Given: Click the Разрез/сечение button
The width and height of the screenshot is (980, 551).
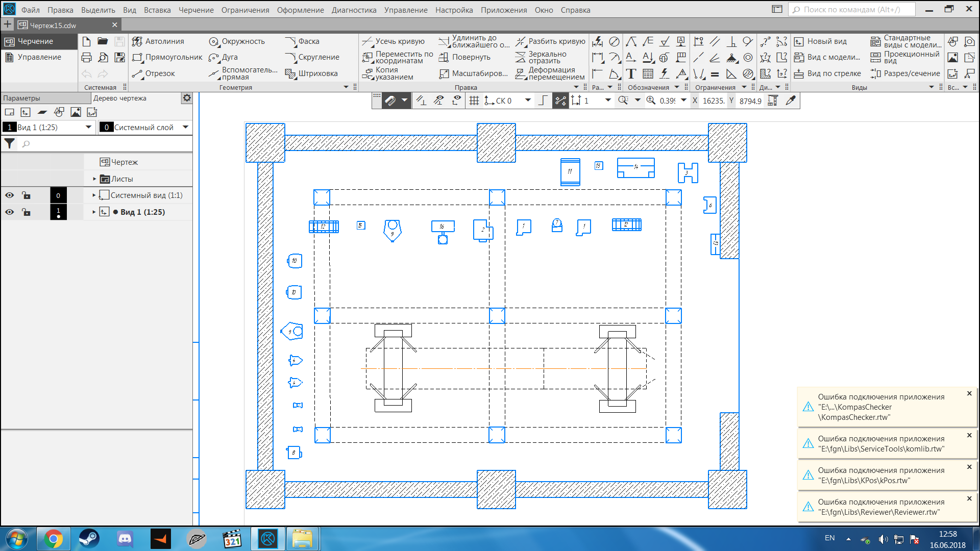Looking at the screenshot, I should coord(905,73).
